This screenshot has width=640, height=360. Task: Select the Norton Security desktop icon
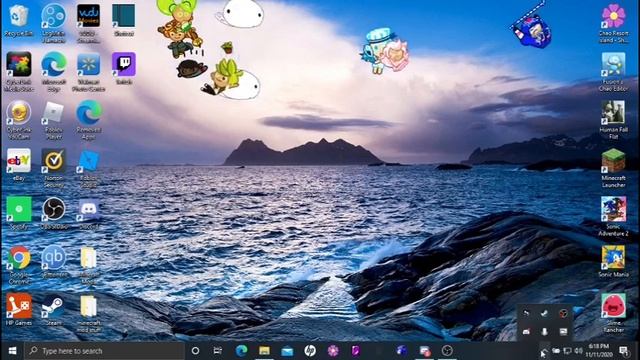coord(53,168)
